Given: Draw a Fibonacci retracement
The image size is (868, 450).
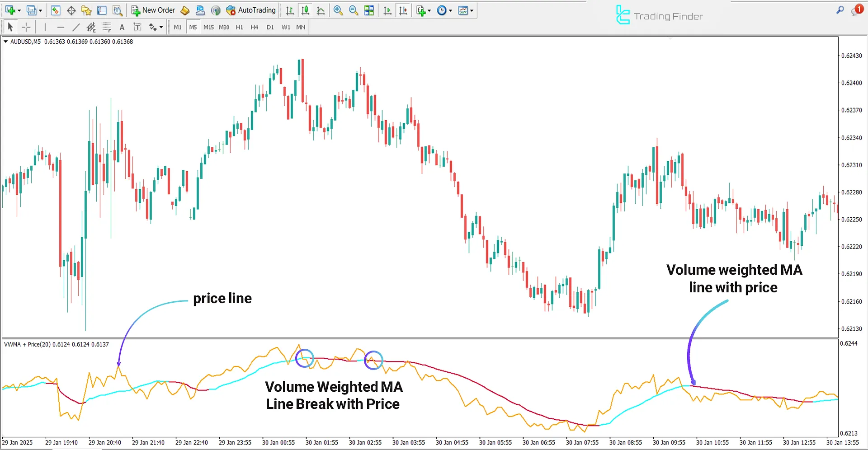Looking at the screenshot, I should [107, 27].
